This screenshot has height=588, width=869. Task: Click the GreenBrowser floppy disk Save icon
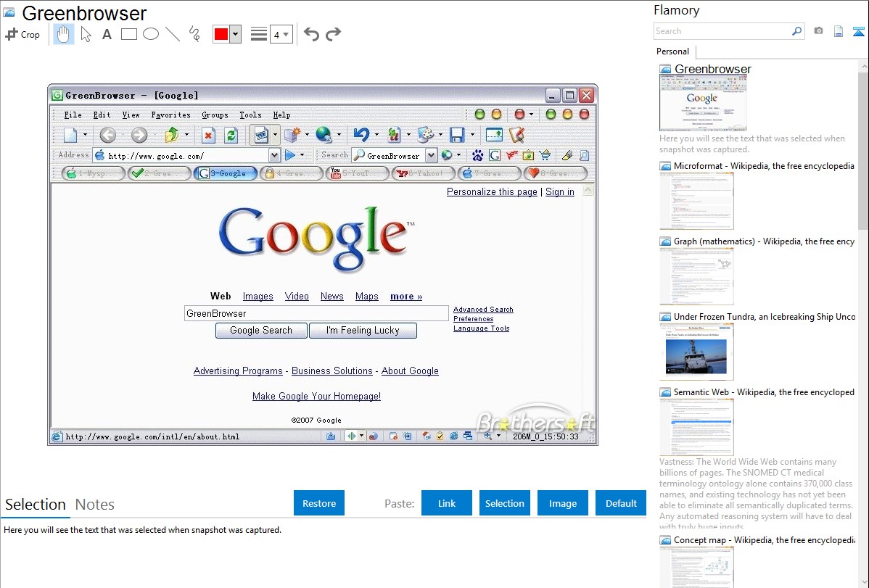[x=457, y=135]
